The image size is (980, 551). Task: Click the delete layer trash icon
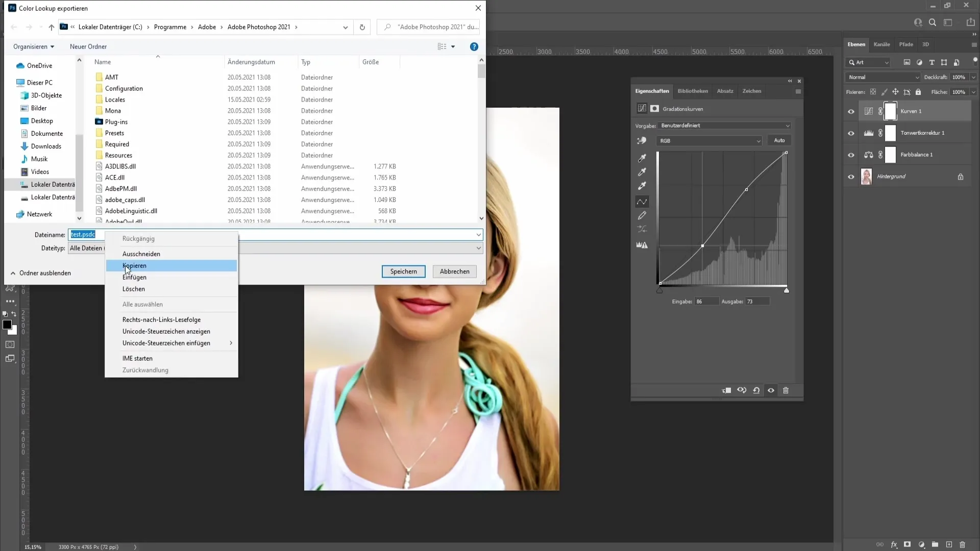pos(788,390)
